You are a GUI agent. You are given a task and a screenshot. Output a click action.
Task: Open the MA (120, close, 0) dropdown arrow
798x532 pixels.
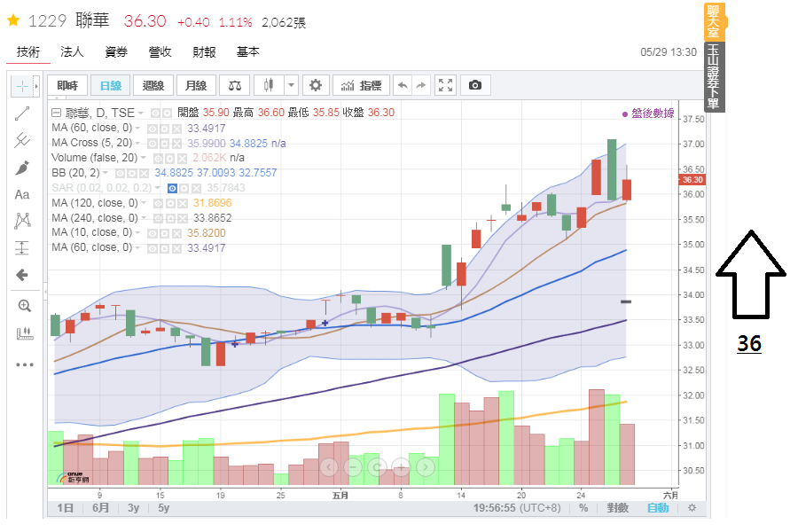point(144,203)
